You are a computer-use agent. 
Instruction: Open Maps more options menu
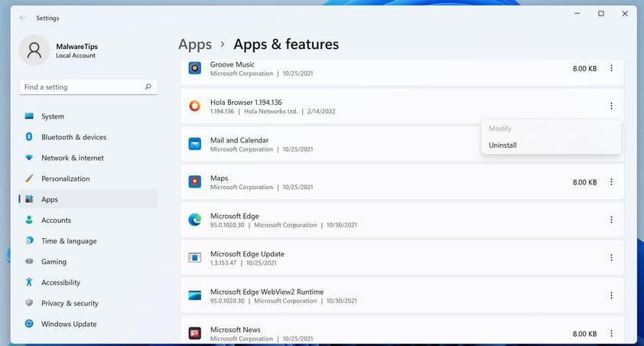[611, 181]
